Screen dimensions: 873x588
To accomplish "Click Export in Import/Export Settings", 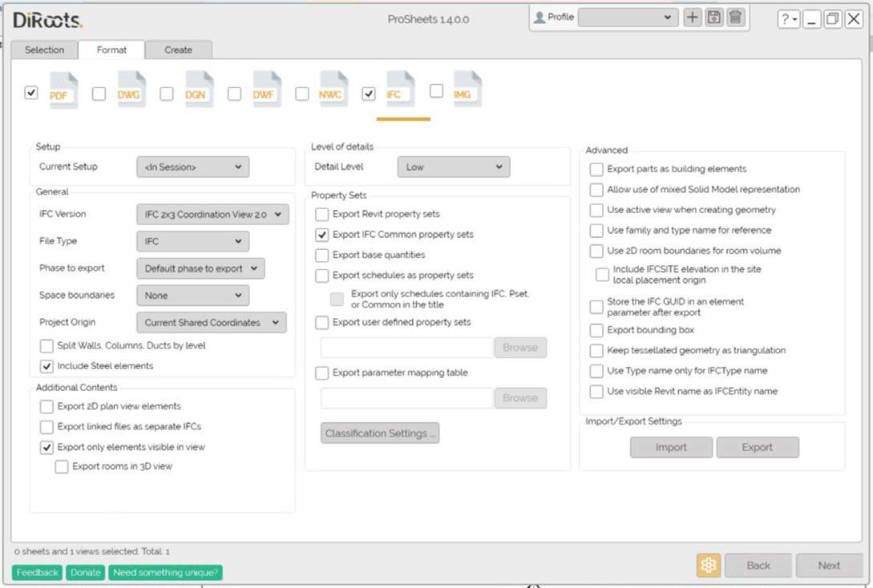I will point(758,447).
